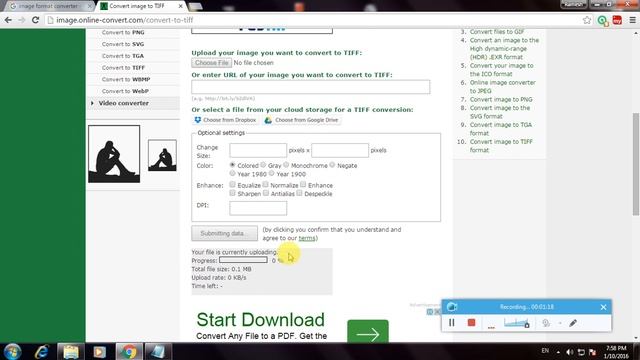This screenshot has width=640, height=360.
Task: Click the DPI input field
Action: (258, 208)
